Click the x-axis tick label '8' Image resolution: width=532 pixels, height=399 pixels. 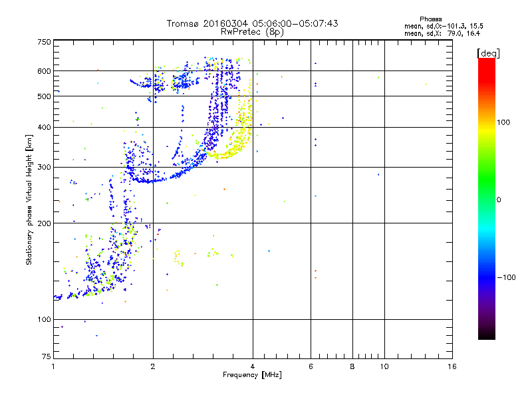pyautogui.click(x=352, y=366)
